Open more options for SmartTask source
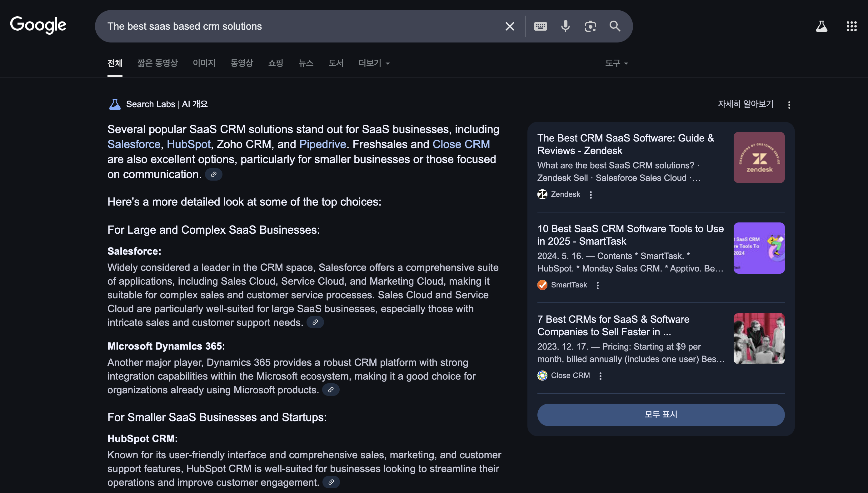Viewport: 868px width, 493px height. pos(597,286)
